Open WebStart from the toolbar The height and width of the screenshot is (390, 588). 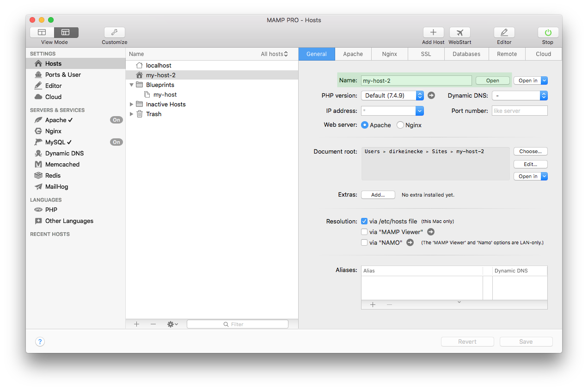(x=459, y=33)
